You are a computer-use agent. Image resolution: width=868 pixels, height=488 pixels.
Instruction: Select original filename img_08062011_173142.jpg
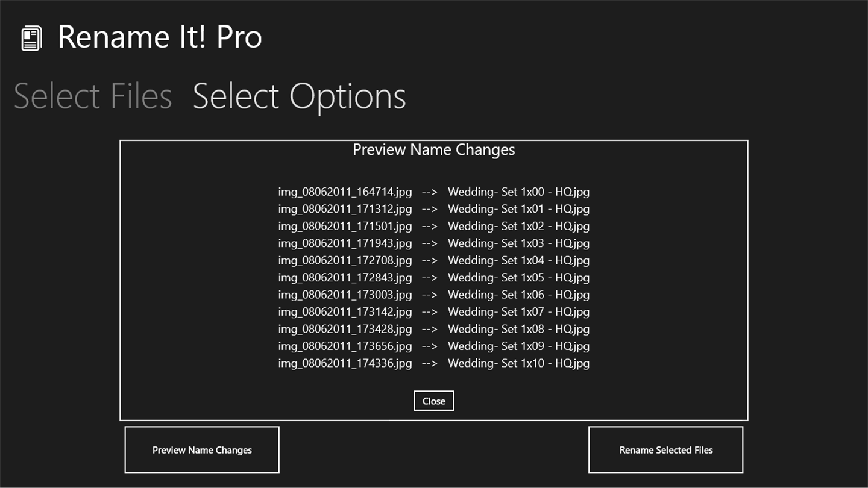pos(345,312)
